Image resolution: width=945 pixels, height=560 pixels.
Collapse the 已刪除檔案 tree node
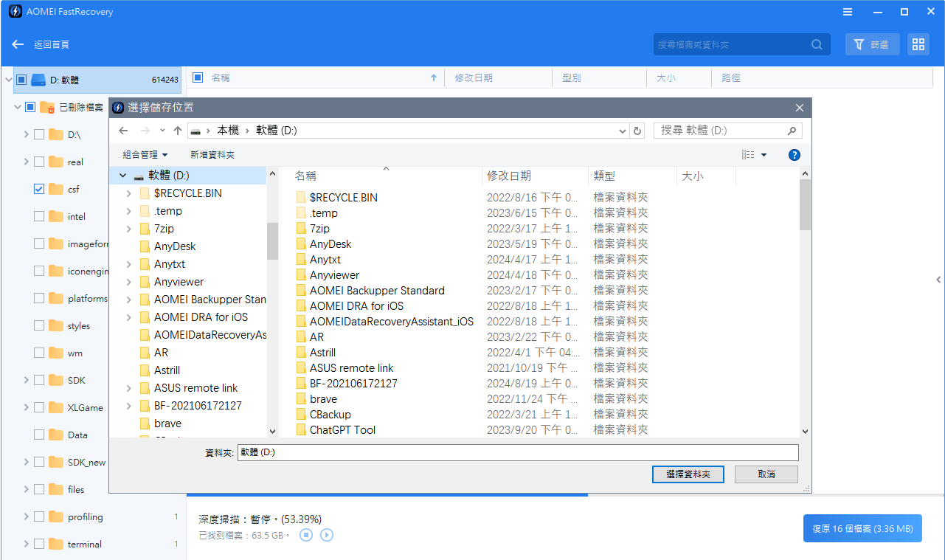(x=17, y=107)
